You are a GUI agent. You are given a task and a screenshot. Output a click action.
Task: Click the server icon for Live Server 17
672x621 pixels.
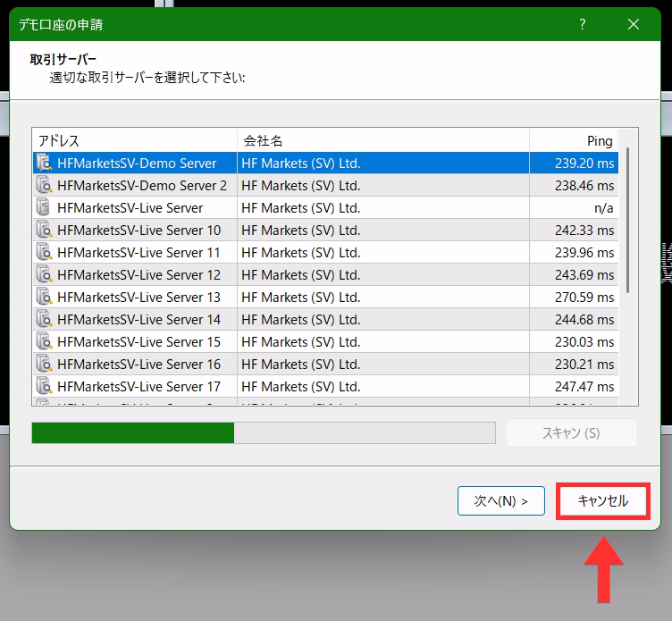coord(44,386)
